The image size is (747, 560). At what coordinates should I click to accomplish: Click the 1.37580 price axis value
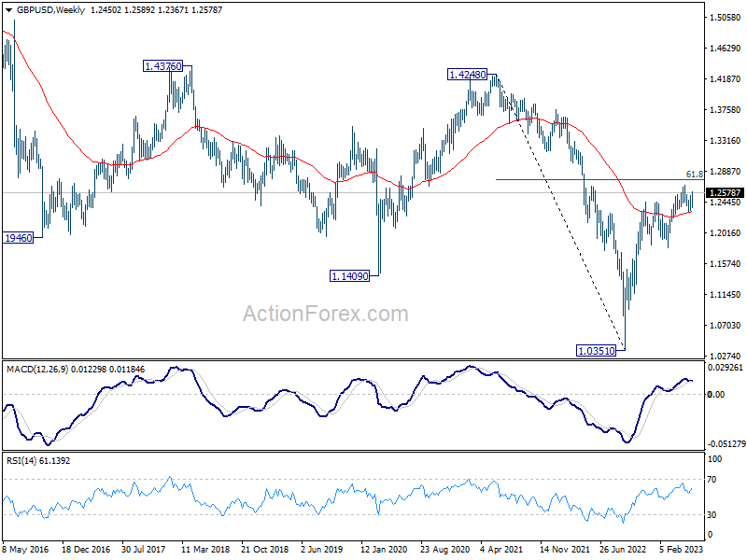coord(726,110)
